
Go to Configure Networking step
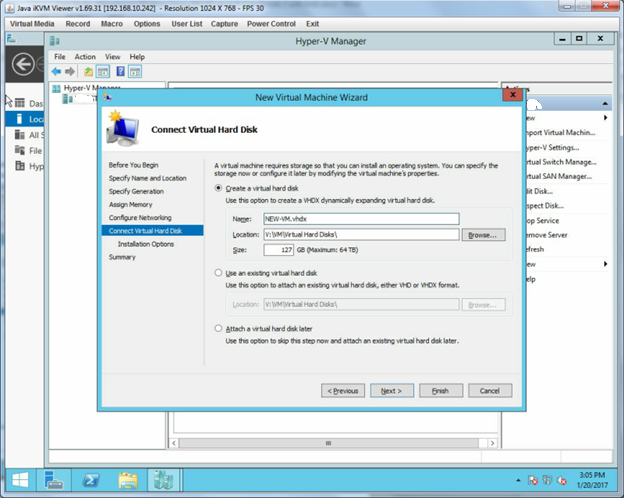tap(140, 217)
